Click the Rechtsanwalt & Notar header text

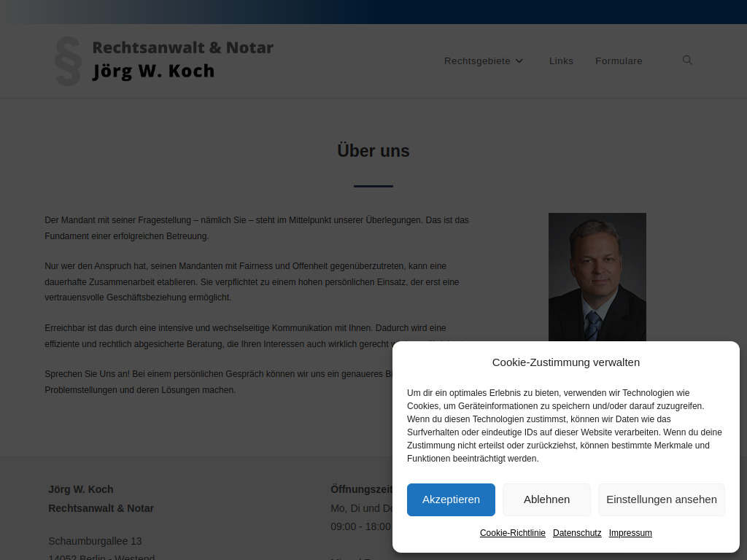182,47
